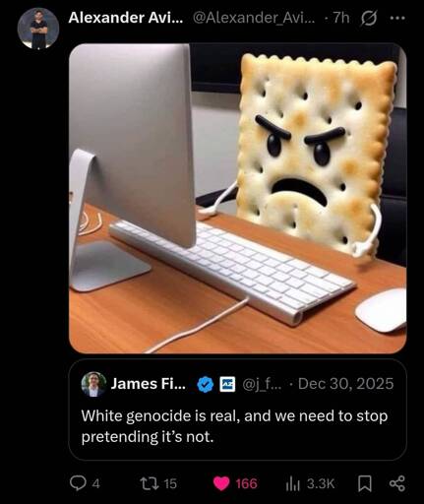Open the repost arrows icon menu
The image size is (424, 504).
pos(150,483)
